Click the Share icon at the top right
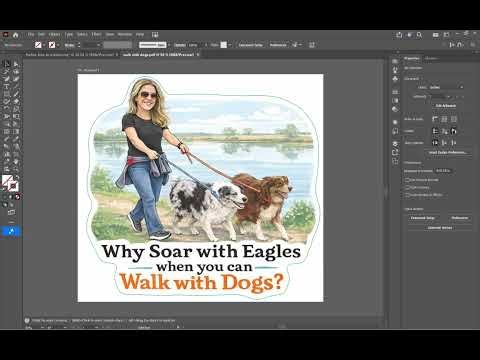Viewport: 480px width, 360px height. click(399, 34)
